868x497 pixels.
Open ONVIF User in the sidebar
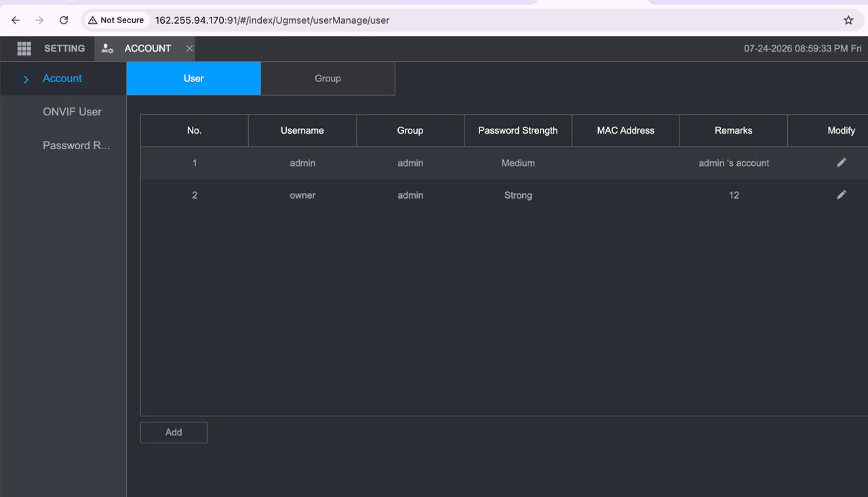[x=72, y=112]
